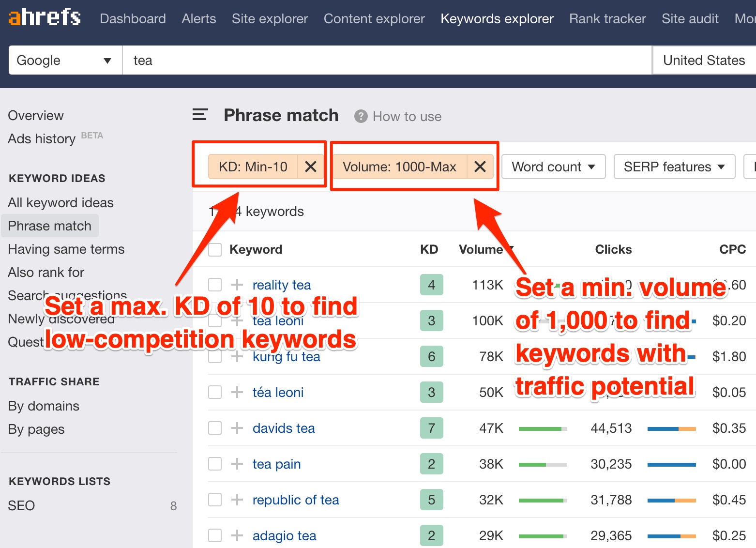This screenshot has width=756, height=548.
Task: Open Ads history in the sidebar
Action: coord(42,138)
